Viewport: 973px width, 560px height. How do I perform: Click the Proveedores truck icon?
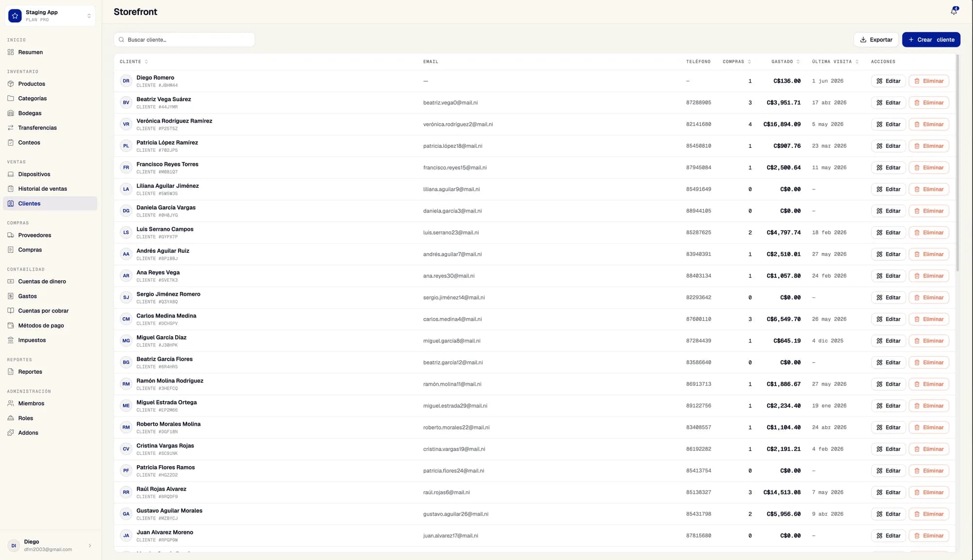(11, 235)
